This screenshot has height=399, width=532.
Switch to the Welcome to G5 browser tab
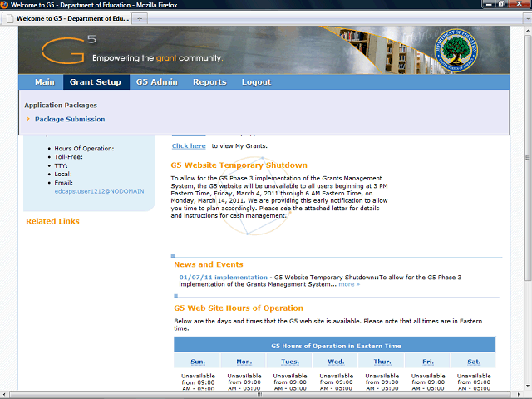tap(68, 17)
